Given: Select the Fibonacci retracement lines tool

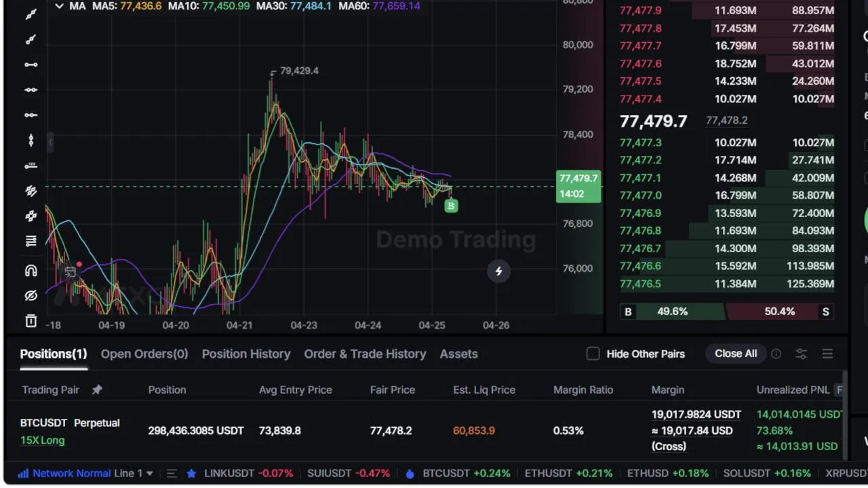Looking at the screenshot, I should pyautogui.click(x=31, y=241).
